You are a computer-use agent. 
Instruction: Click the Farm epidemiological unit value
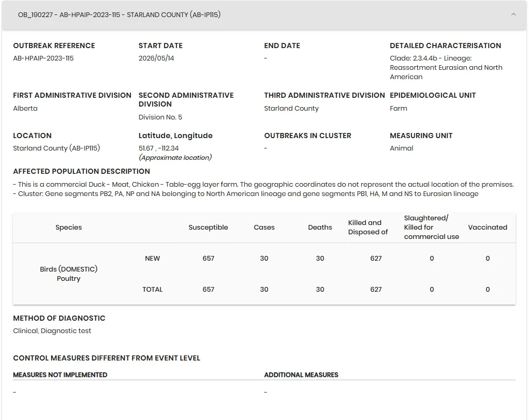coord(399,109)
